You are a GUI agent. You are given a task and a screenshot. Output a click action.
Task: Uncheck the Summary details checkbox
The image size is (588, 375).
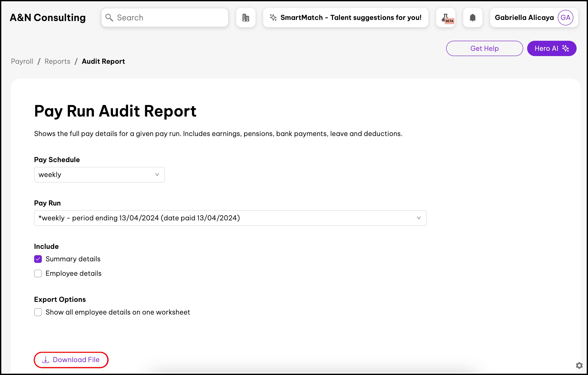(x=38, y=259)
